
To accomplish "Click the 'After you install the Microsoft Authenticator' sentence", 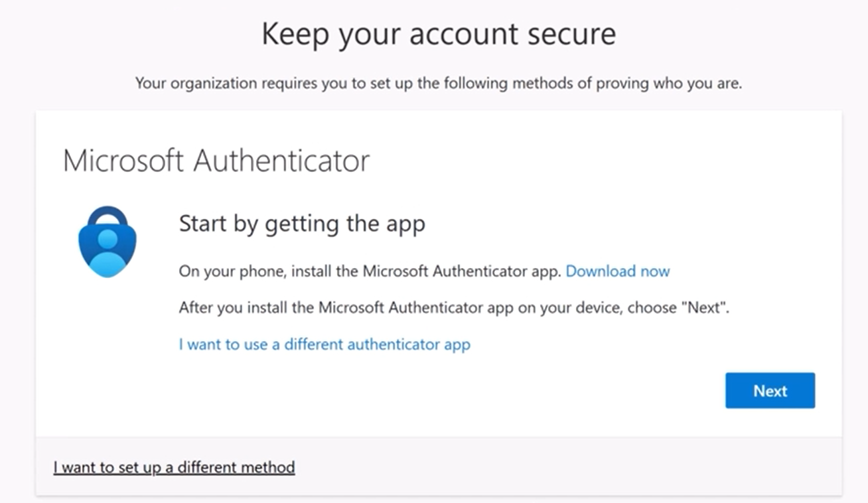I will tap(455, 308).
